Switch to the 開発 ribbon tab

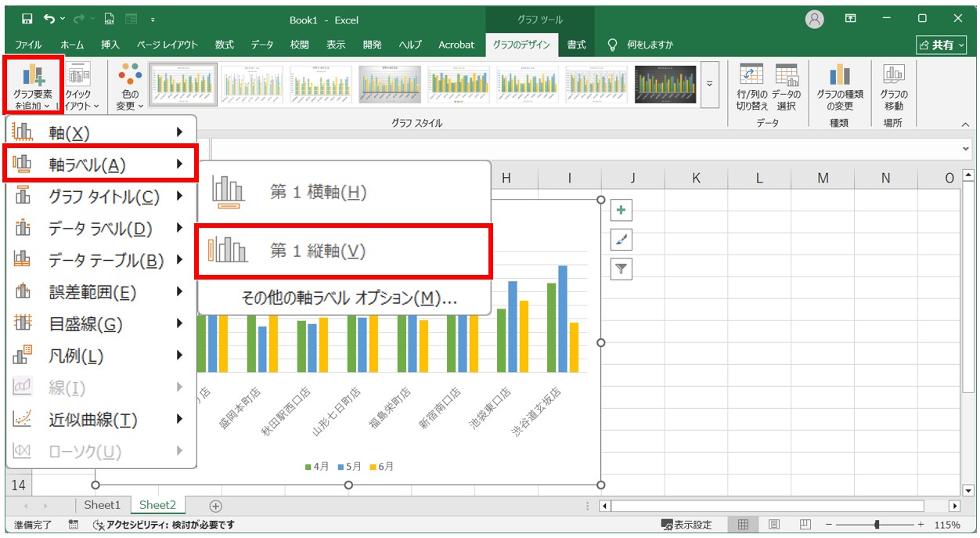[x=373, y=45]
